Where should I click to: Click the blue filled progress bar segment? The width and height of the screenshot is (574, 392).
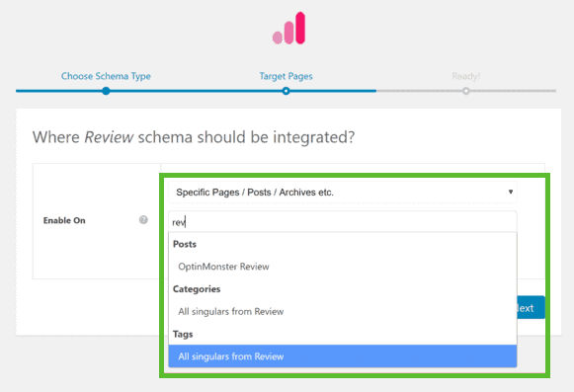[x=196, y=91]
